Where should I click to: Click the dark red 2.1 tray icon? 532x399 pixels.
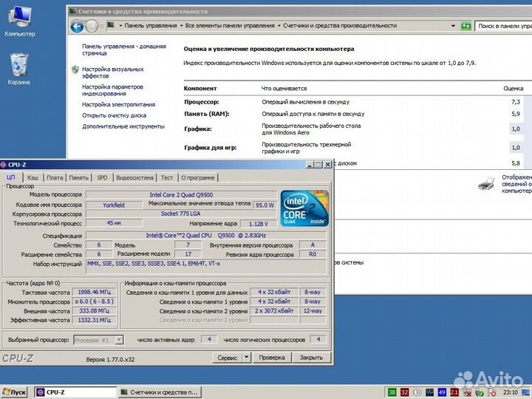pyautogui.click(x=454, y=392)
